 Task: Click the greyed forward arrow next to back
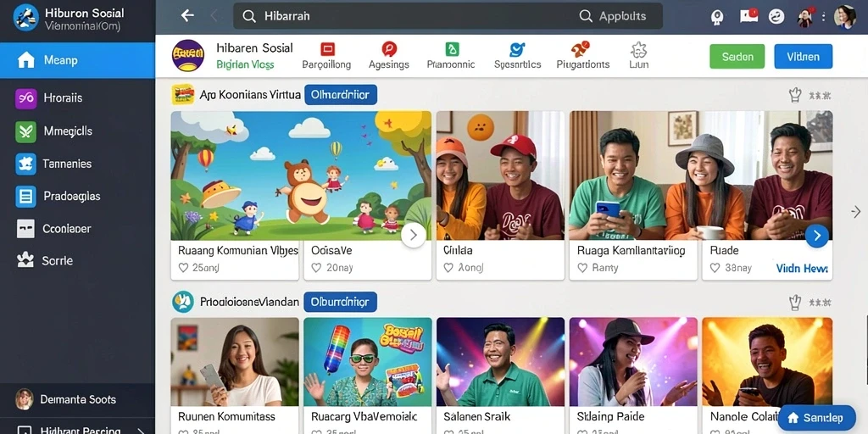tap(214, 16)
